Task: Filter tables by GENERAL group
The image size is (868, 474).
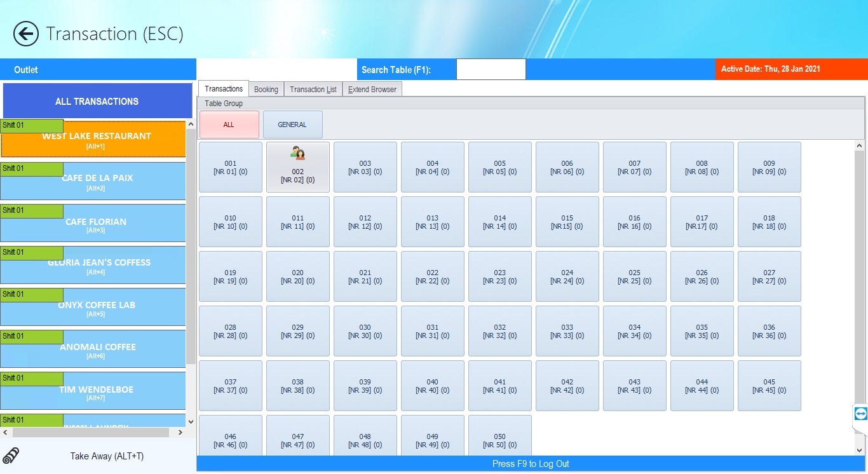Action: click(292, 125)
